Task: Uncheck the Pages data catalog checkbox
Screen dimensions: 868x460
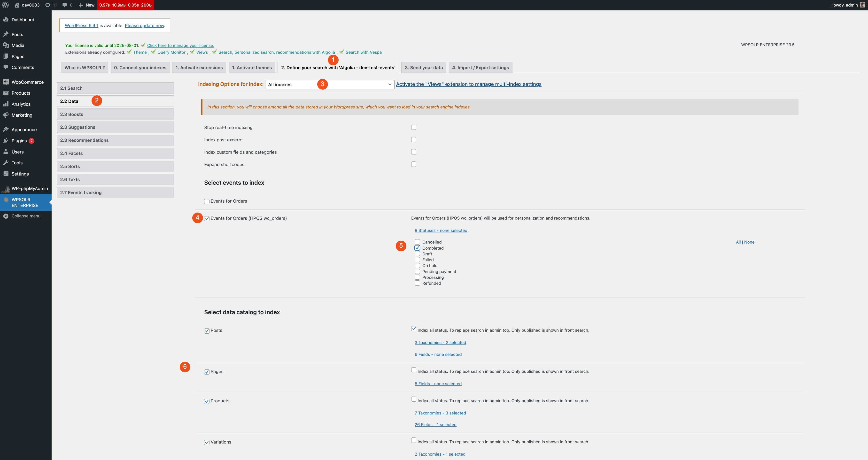Action: 207,372
